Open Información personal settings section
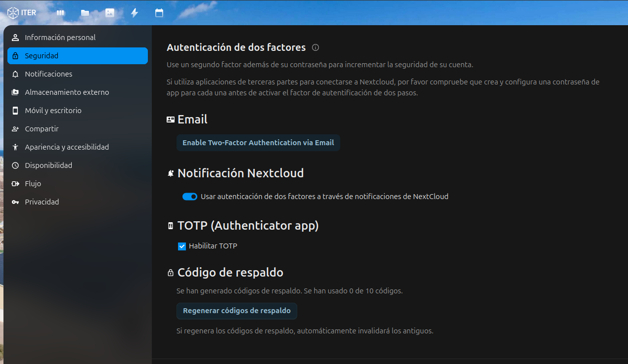Viewport: 628px width, 364px height. (x=60, y=38)
